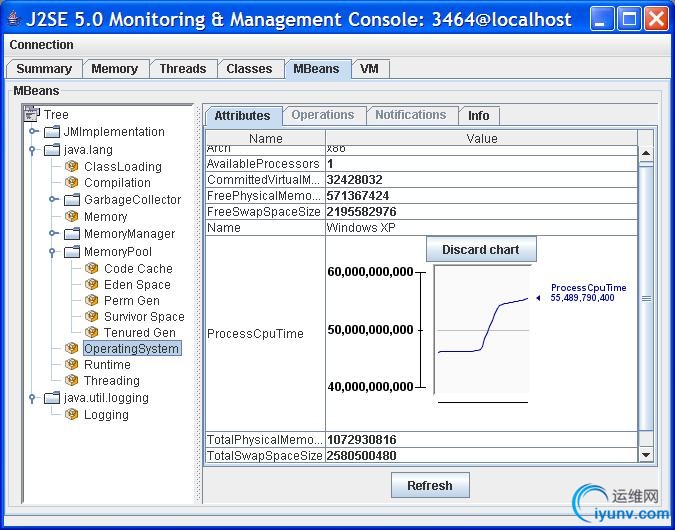
Task: Expand the JMImplementation tree node
Action: 34,131
